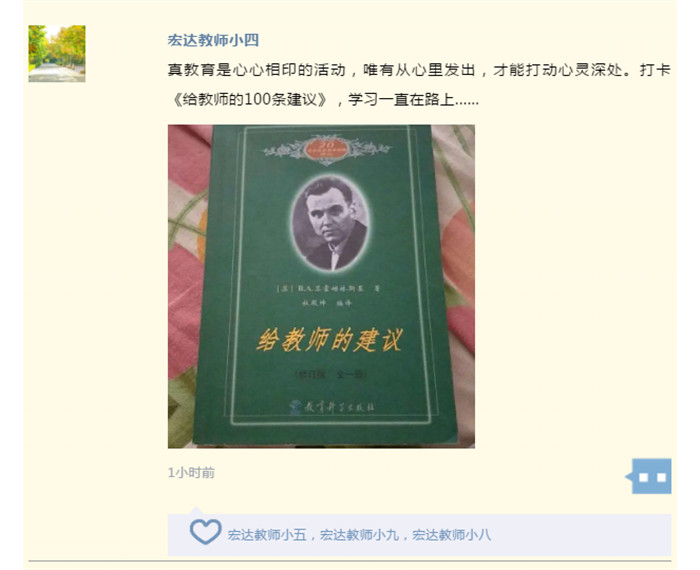This screenshot has width=700, height=570.
Task: Click the publisher logo on the book cover
Action: [x=295, y=407]
